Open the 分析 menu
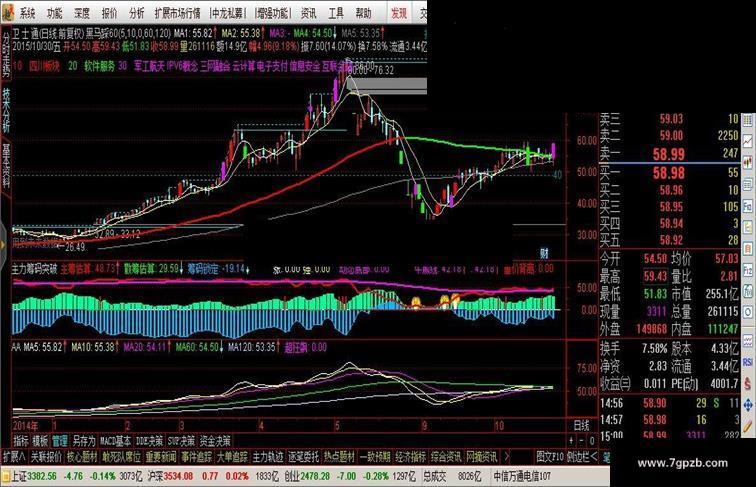Viewport: 756px width, 487px height. pos(136,13)
